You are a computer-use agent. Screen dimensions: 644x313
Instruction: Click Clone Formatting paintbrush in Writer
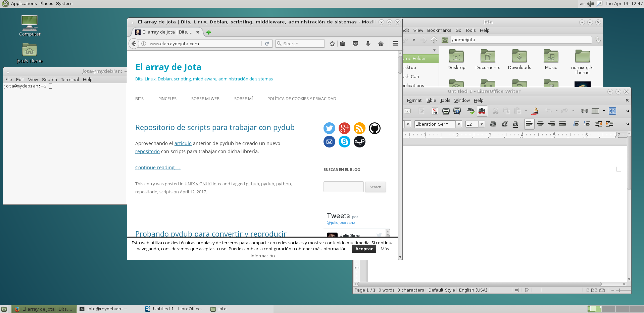(x=535, y=111)
